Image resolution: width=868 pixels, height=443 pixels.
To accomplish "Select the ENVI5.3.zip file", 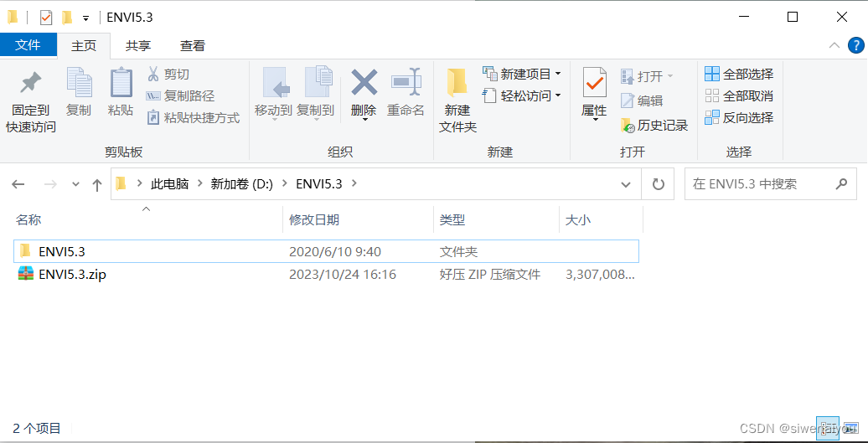I will coord(326,274).
